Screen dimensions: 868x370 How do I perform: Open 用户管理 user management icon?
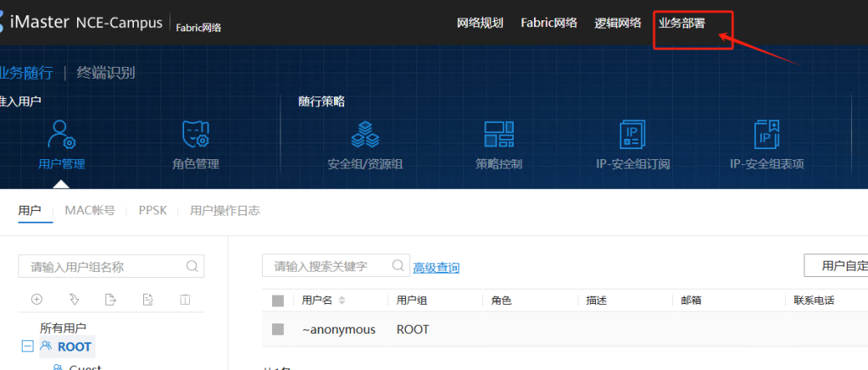(x=62, y=135)
